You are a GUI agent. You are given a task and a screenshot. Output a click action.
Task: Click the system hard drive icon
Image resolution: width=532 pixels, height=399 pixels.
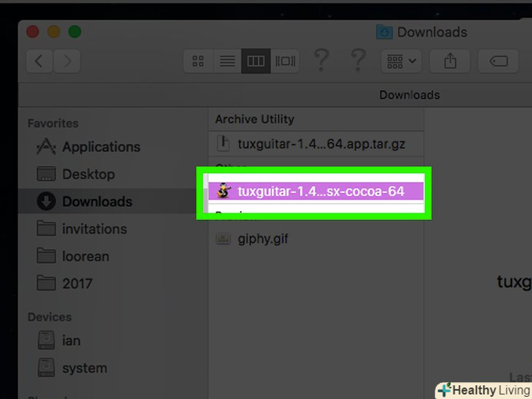[46, 368]
